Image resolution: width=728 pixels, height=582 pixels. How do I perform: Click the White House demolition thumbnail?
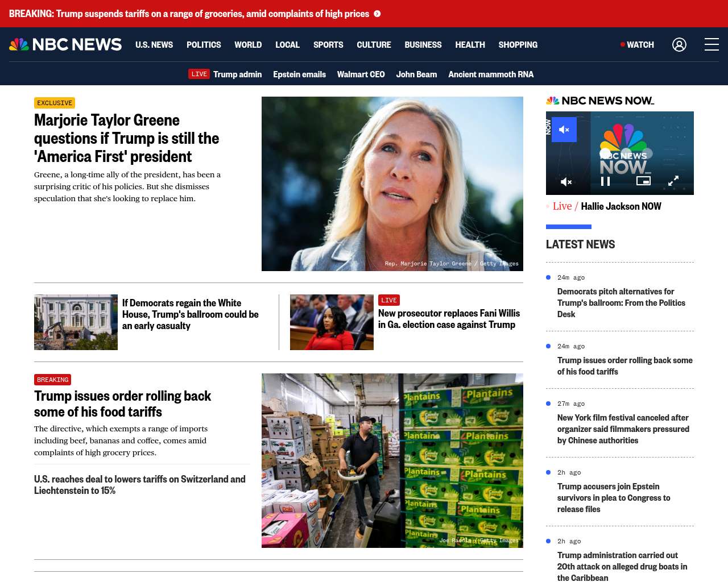[x=76, y=322]
